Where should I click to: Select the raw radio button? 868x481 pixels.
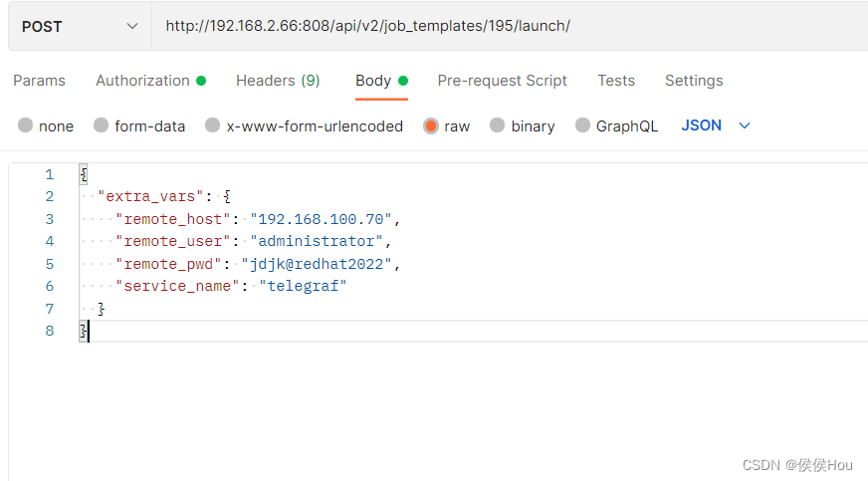(431, 126)
